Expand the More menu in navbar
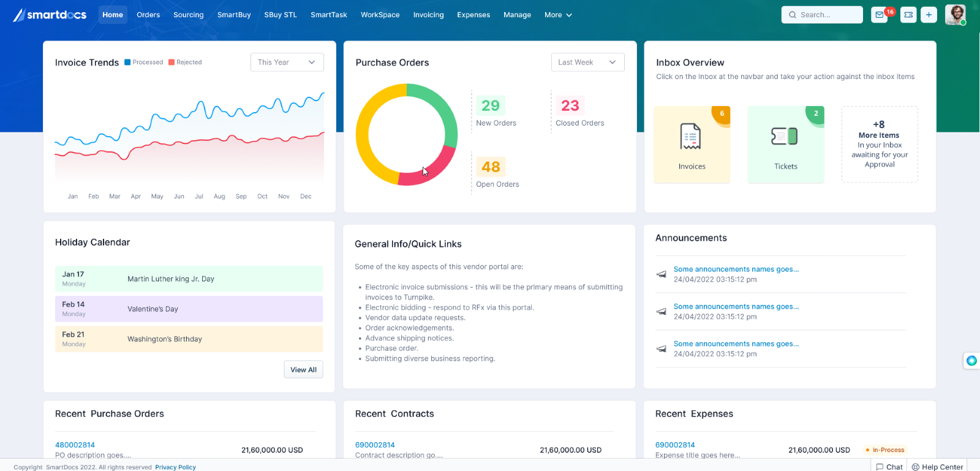This screenshot has height=471, width=980. (x=557, y=15)
